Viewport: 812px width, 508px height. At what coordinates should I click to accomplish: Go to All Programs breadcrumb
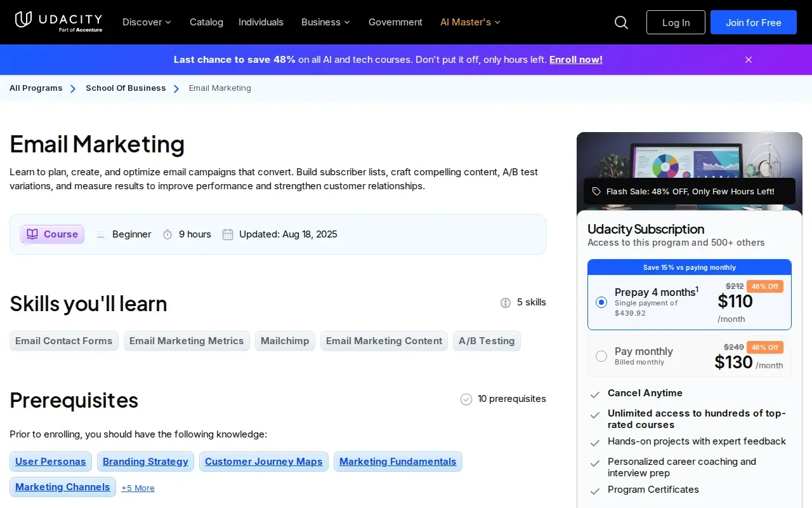click(x=36, y=88)
